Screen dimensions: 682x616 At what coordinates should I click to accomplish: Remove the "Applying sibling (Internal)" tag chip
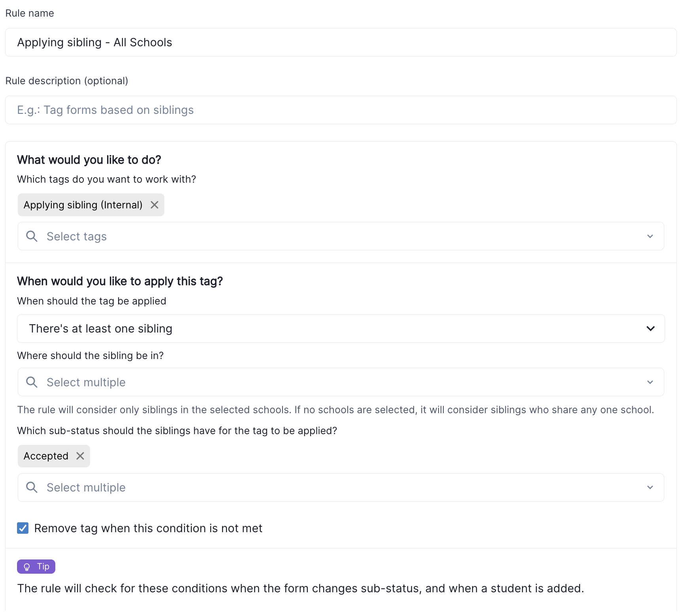coord(155,205)
